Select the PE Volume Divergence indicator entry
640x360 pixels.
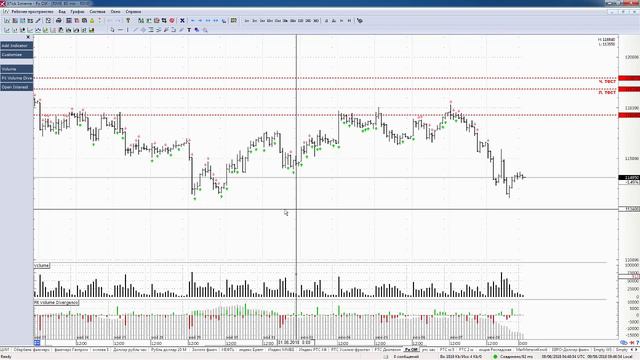[x=16, y=78]
